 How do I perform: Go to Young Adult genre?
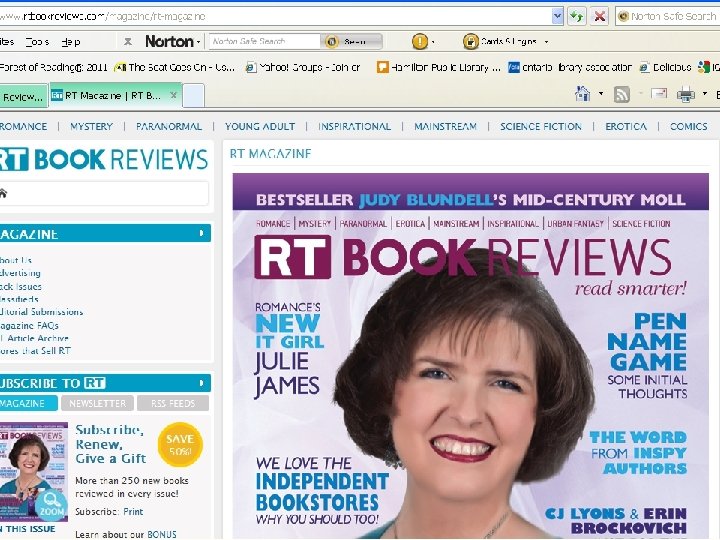260,126
